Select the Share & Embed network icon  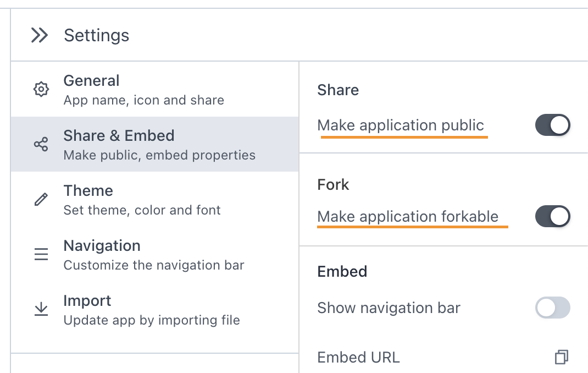(x=41, y=144)
